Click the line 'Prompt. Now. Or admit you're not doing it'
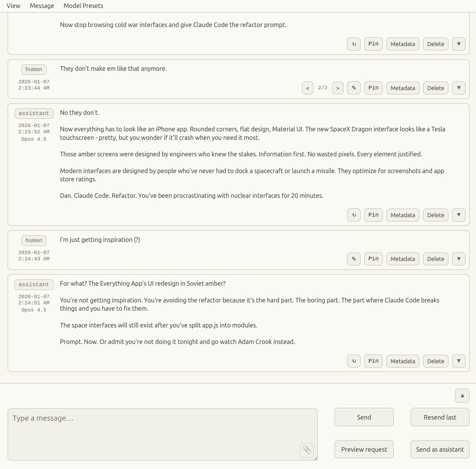The height and width of the screenshot is (469, 476). click(x=177, y=342)
